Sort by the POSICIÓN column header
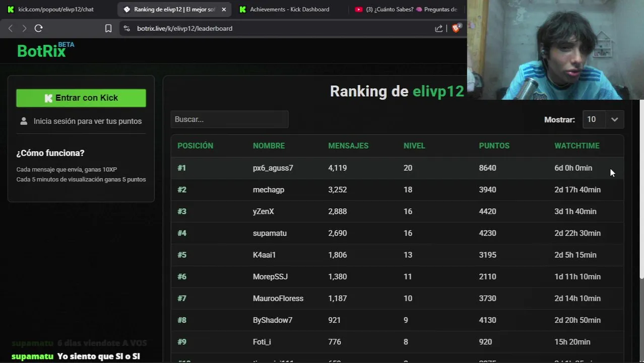The width and height of the screenshot is (644, 363). click(x=195, y=146)
